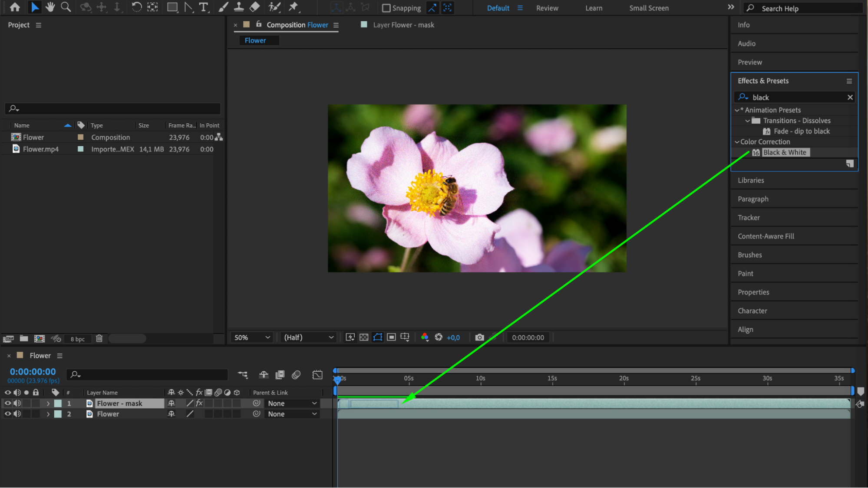Select the Horizontal Type tool

click(203, 7)
